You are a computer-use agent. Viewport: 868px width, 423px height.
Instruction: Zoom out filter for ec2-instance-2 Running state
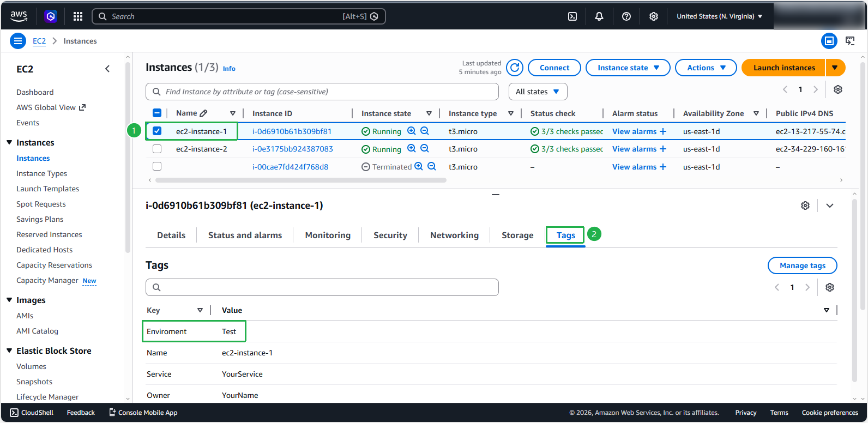click(x=425, y=148)
